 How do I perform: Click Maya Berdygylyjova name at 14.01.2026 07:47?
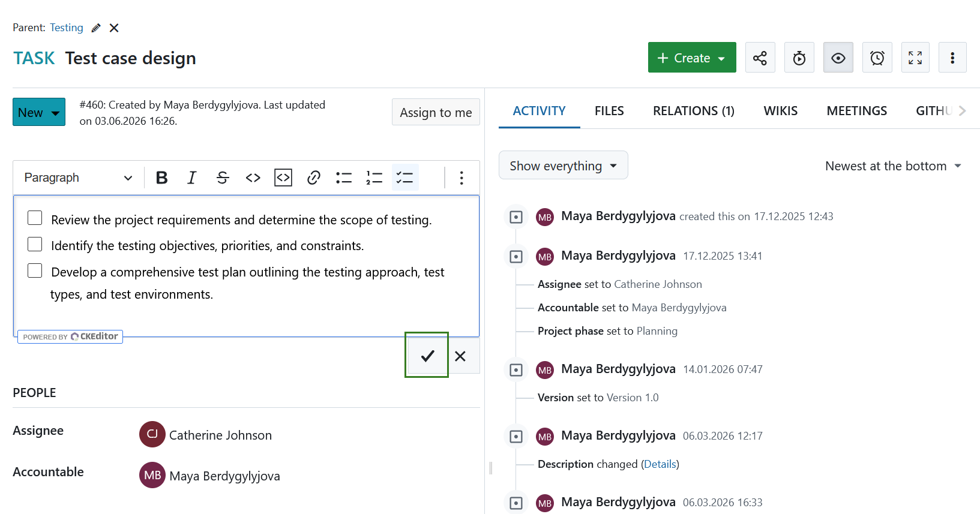pyautogui.click(x=618, y=369)
